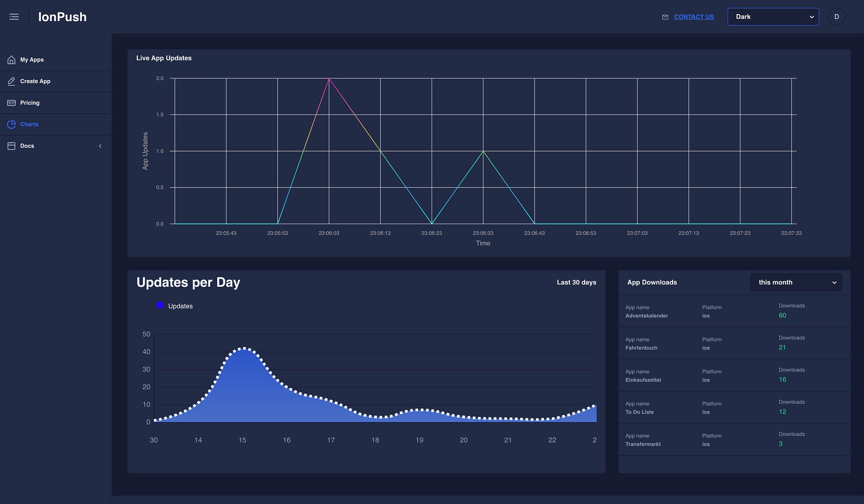Image resolution: width=864 pixels, height=504 pixels.
Task: Click the envelope icon near Contact Us
Action: [x=665, y=17]
